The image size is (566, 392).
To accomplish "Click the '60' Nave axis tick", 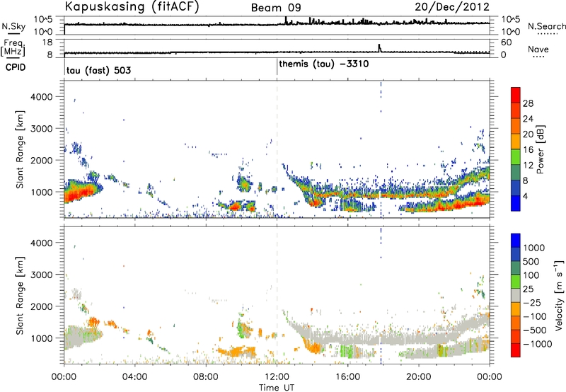I will click(507, 42).
